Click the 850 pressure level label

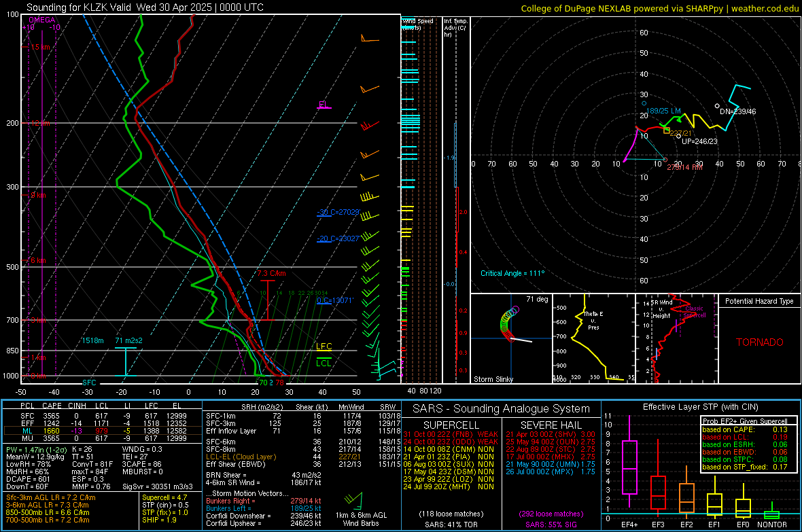point(12,351)
